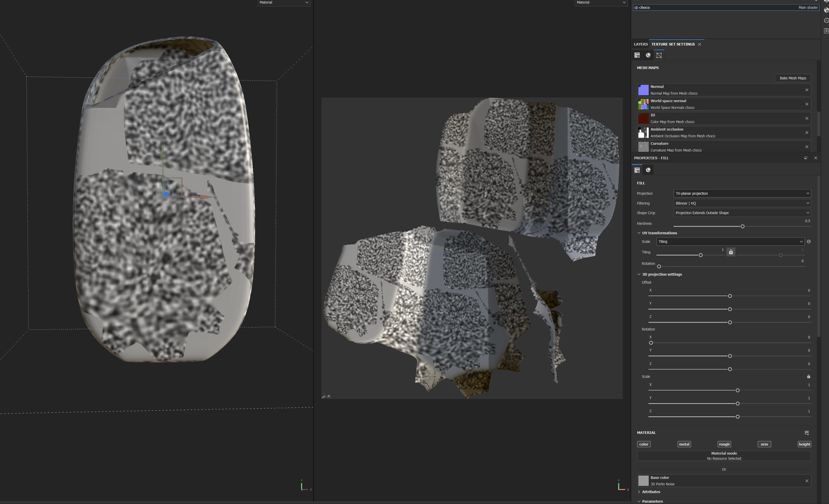The image size is (829, 504).
Task: Click the Tiling lock icon
Action: coord(730,252)
